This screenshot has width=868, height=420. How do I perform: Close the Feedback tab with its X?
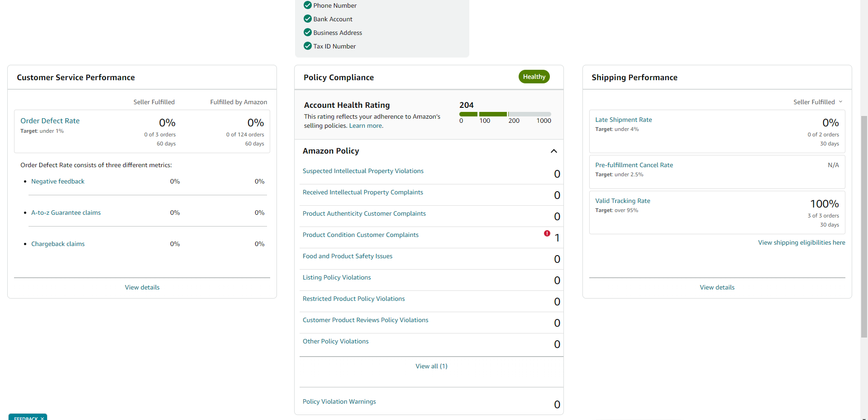(x=42, y=418)
